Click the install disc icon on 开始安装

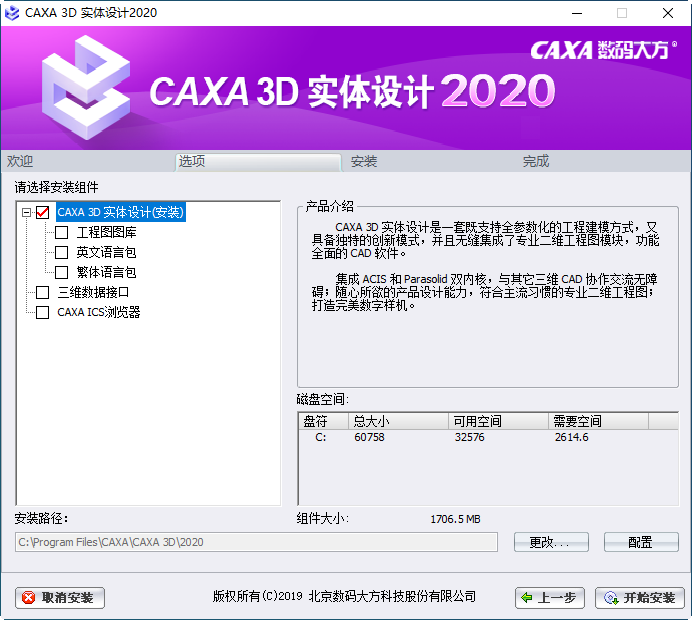611,598
